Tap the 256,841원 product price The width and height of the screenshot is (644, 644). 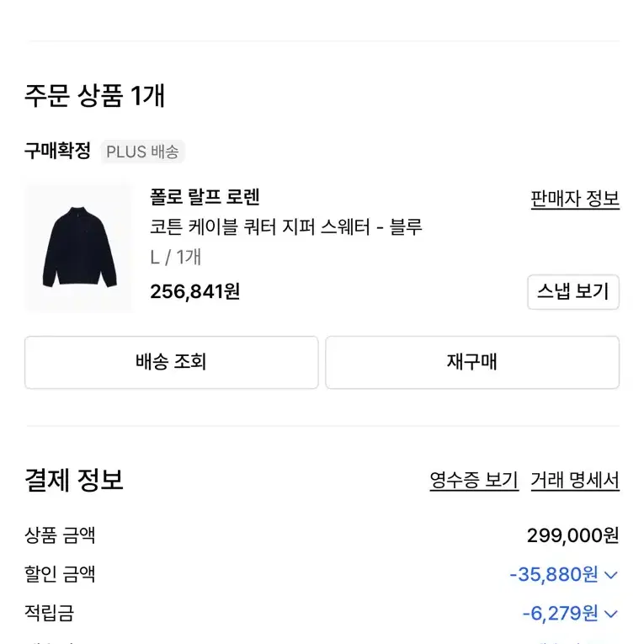195,291
